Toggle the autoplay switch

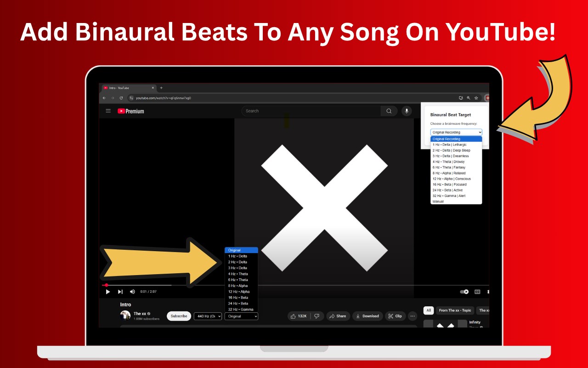click(464, 292)
